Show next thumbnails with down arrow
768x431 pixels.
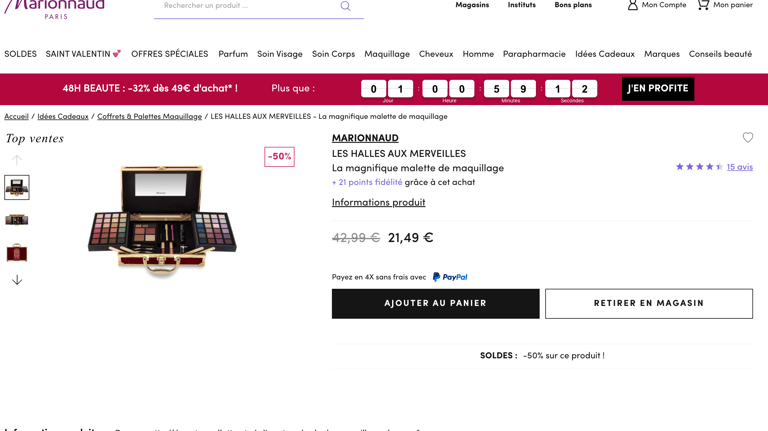tap(17, 280)
